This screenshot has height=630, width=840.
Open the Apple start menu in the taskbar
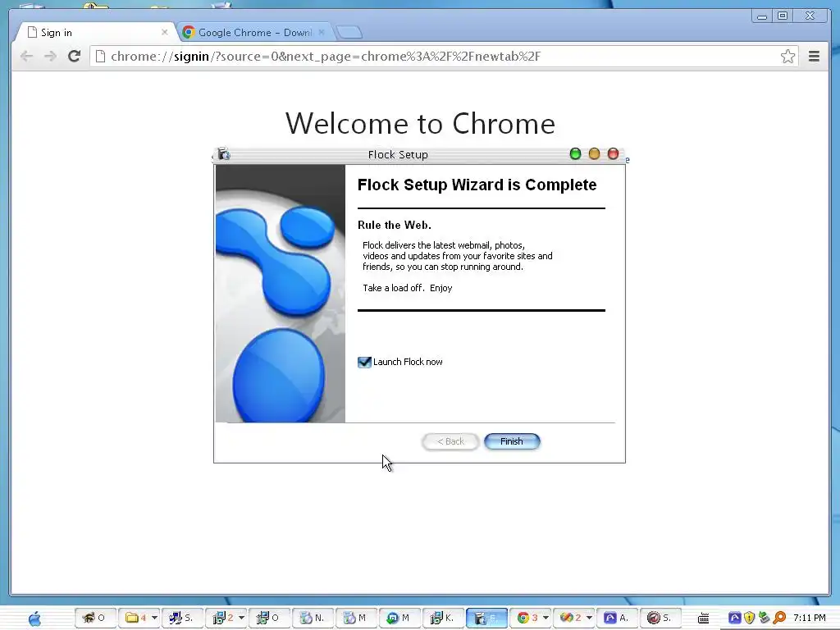pyautogui.click(x=34, y=619)
